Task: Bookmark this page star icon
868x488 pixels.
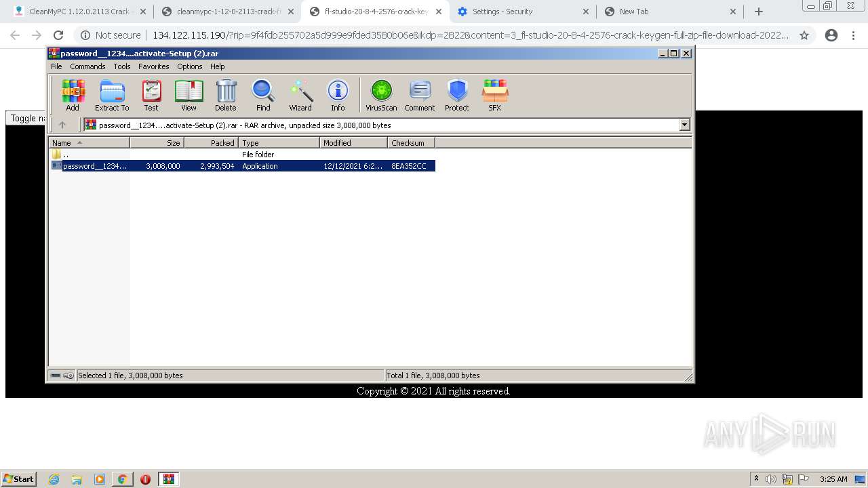Action: tap(804, 35)
